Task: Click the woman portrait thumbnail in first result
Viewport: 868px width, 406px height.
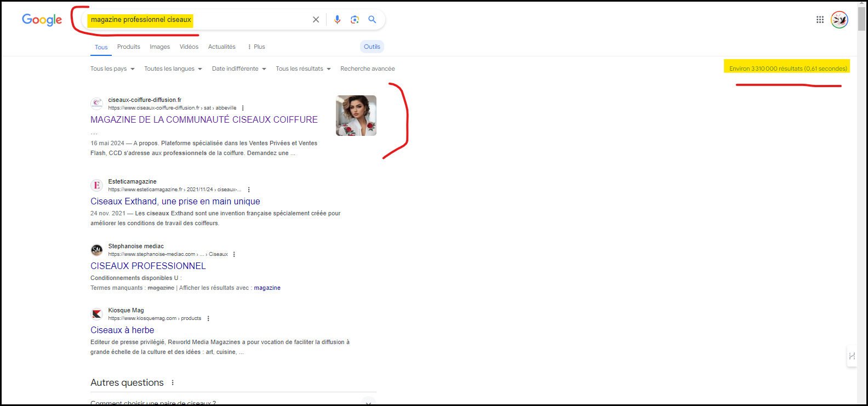Action: [x=356, y=116]
